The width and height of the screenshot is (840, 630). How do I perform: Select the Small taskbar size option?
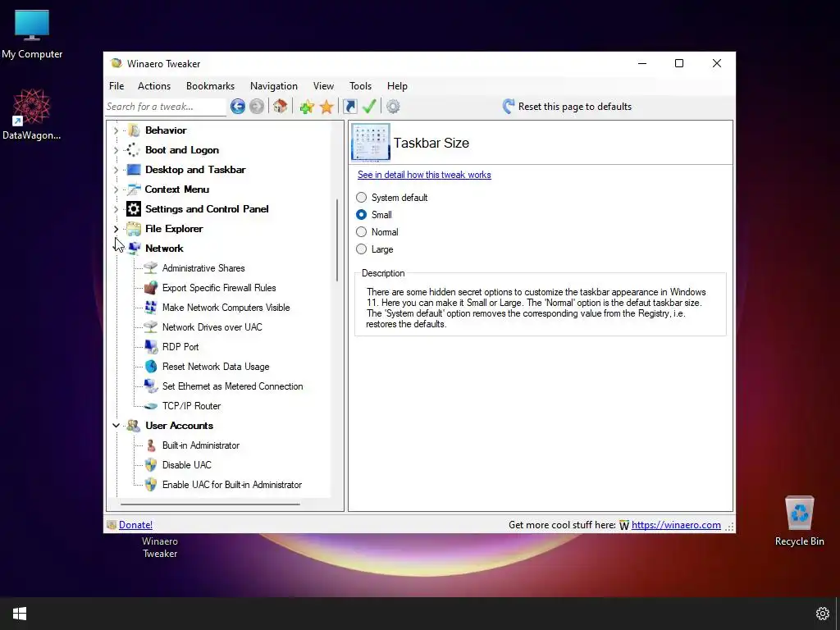pos(362,215)
